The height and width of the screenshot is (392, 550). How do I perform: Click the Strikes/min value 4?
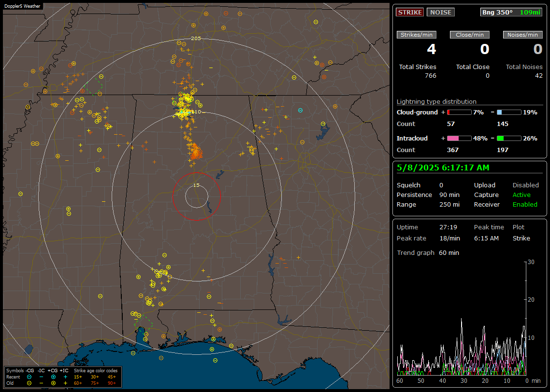(432, 49)
